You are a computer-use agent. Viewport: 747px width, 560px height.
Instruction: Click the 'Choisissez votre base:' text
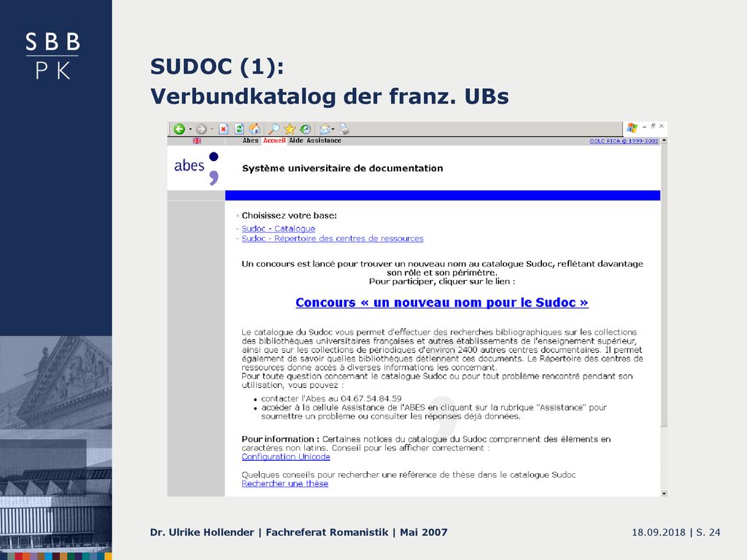click(x=289, y=215)
